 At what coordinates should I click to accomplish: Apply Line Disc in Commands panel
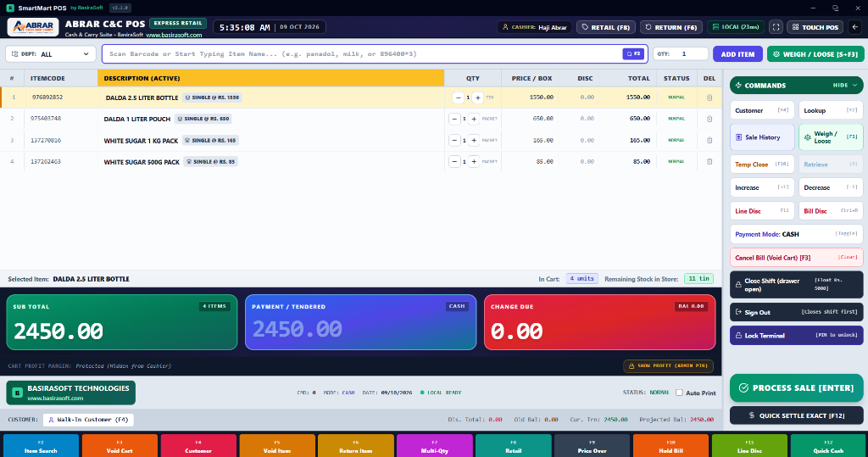click(x=762, y=211)
